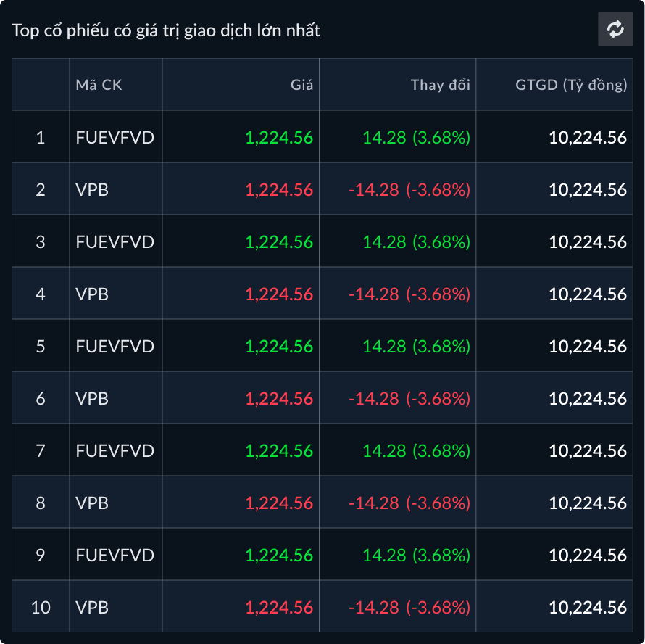The width and height of the screenshot is (645, 644).
Task: Click the 'Mã CK' column header
Action: click(99, 85)
